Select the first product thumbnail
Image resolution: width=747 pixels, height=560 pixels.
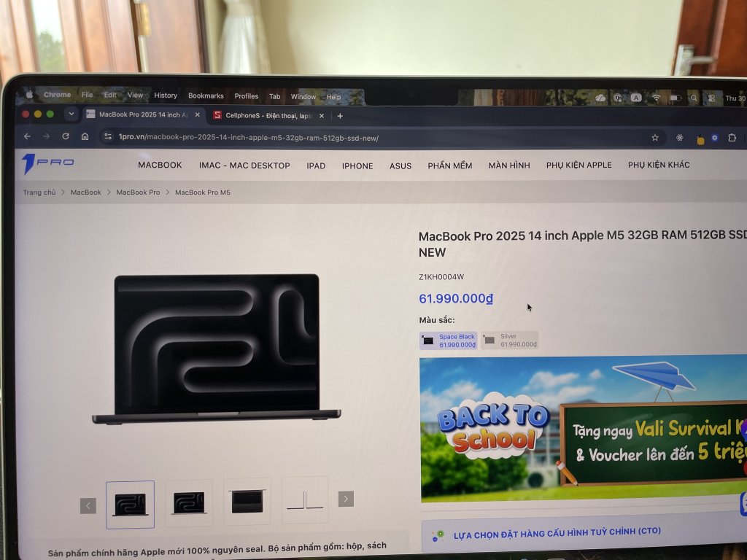pos(130,505)
